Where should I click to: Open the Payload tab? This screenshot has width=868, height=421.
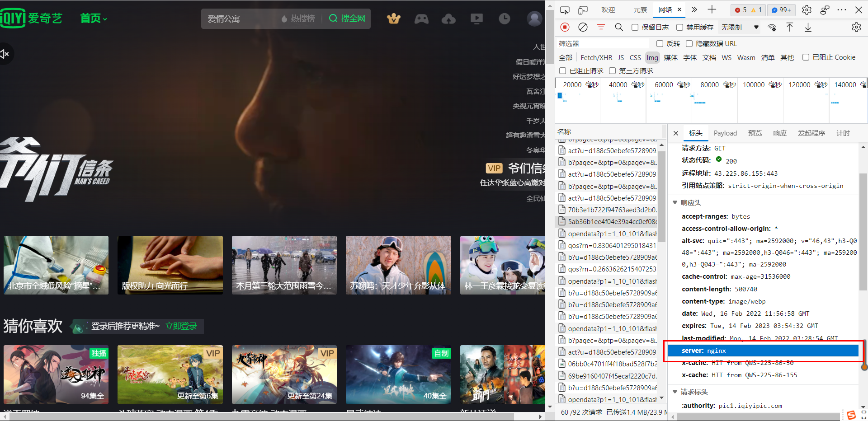pyautogui.click(x=725, y=133)
